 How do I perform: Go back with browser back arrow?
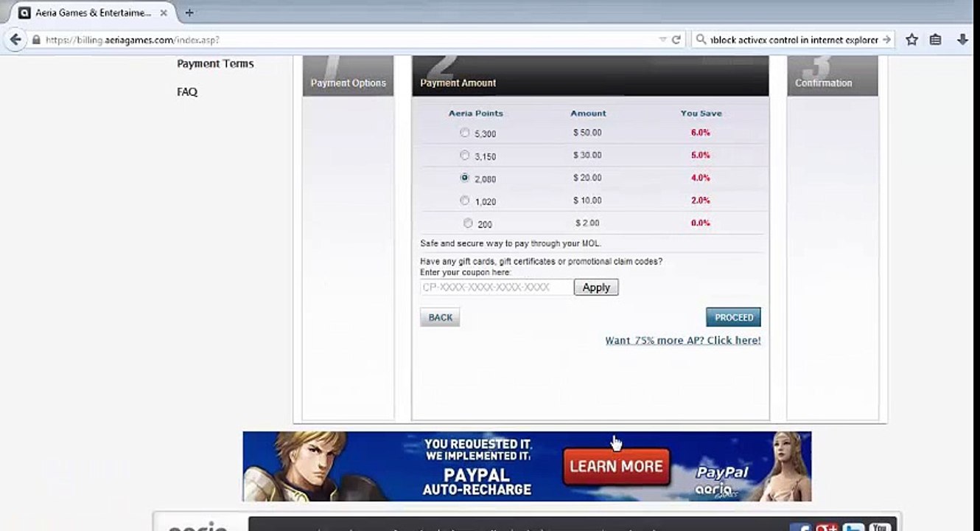point(15,40)
